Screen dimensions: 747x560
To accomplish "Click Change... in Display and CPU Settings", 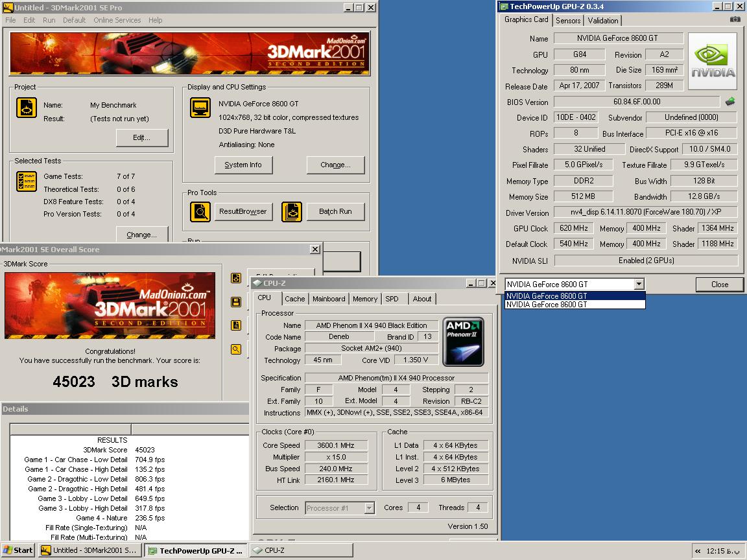I will (335, 165).
